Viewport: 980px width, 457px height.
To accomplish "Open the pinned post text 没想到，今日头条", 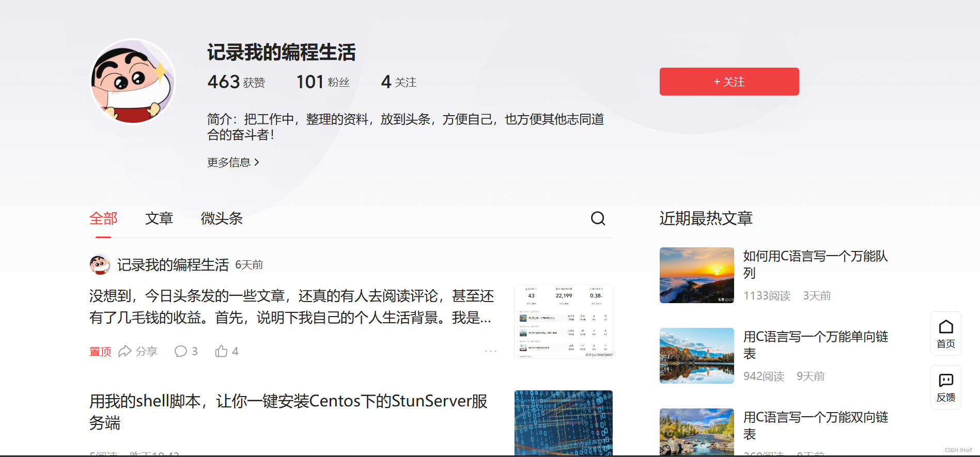I will (x=291, y=306).
